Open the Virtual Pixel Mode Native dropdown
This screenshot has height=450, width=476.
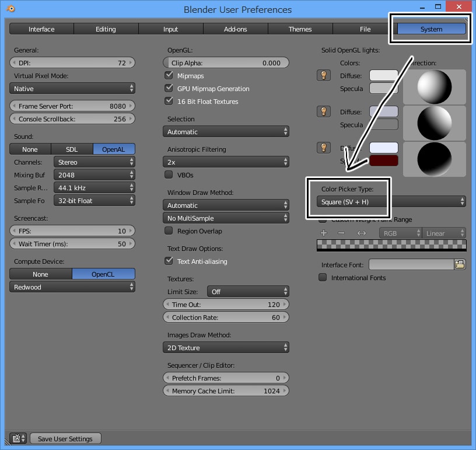[x=72, y=88]
